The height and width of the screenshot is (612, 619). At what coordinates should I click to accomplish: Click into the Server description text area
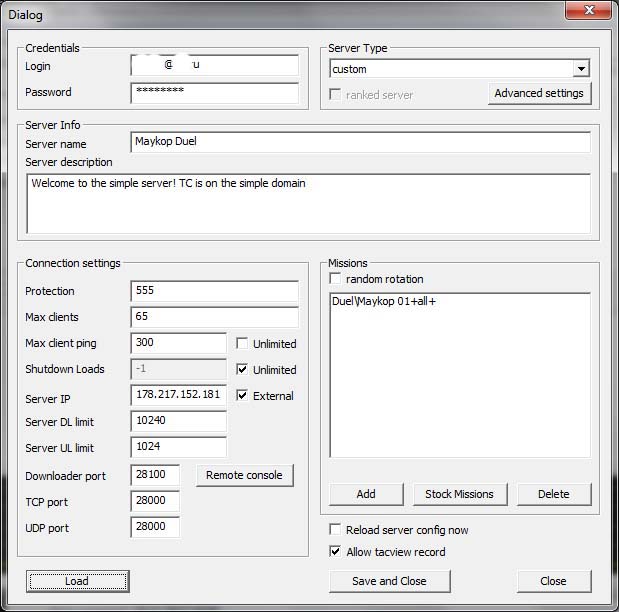coord(308,203)
